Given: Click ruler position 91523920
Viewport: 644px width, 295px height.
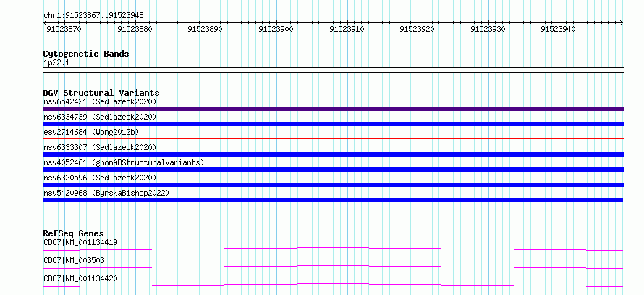Looking at the screenshot, I should pyautogui.click(x=418, y=29).
